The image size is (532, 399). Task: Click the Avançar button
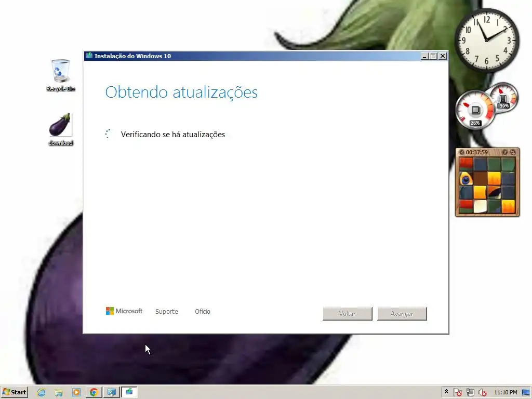pos(402,314)
